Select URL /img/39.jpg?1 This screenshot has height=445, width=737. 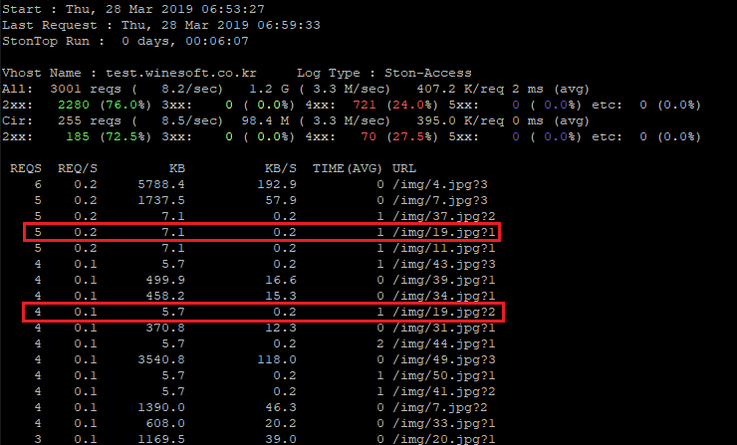(444, 280)
